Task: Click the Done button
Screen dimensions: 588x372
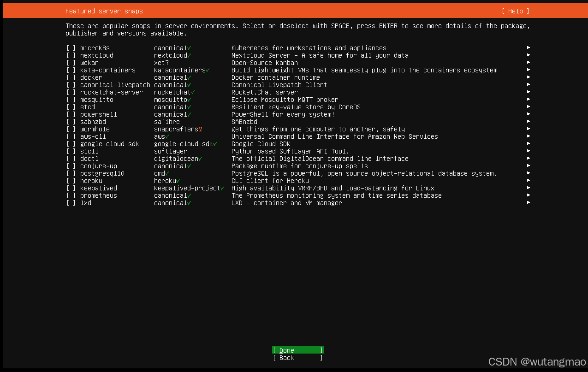Action: click(298, 350)
